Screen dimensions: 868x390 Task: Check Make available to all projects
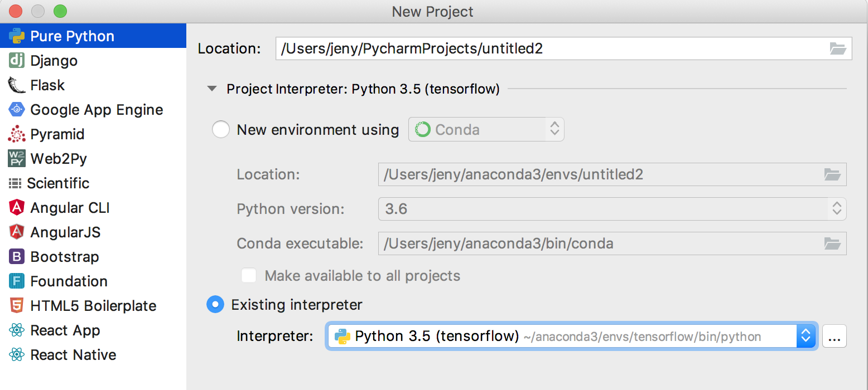click(x=249, y=276)
